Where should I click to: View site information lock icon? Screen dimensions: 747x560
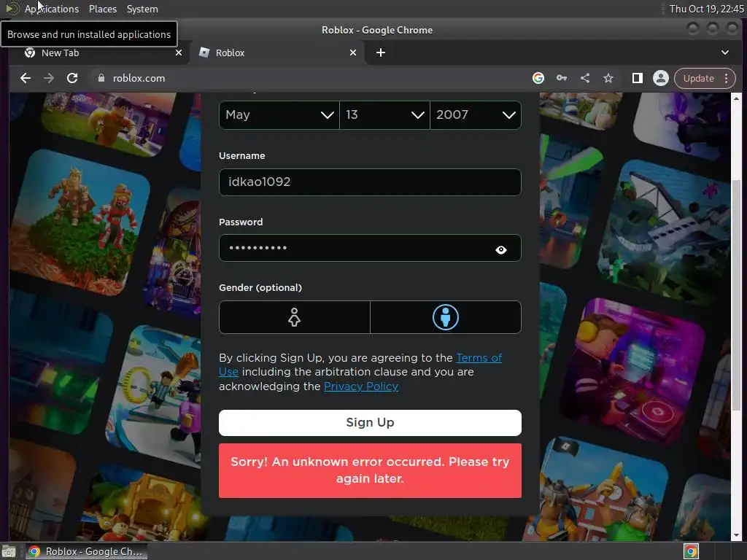(101, 78)
